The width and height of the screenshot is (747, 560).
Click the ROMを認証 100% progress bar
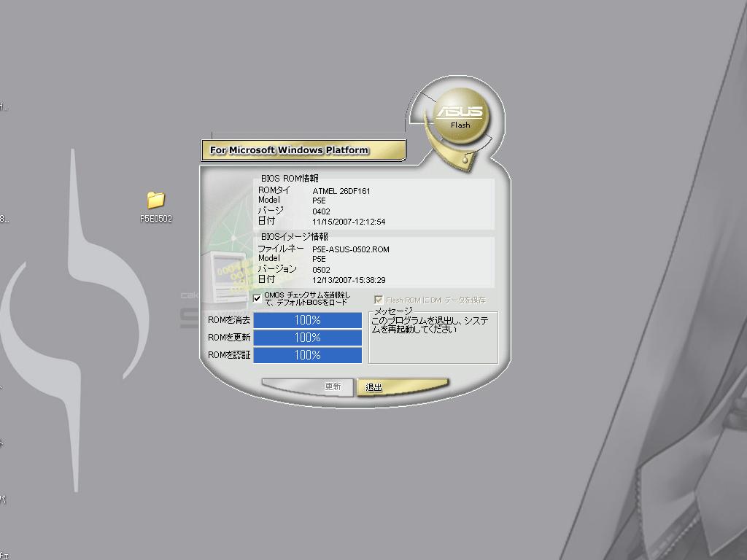[307, 355]
